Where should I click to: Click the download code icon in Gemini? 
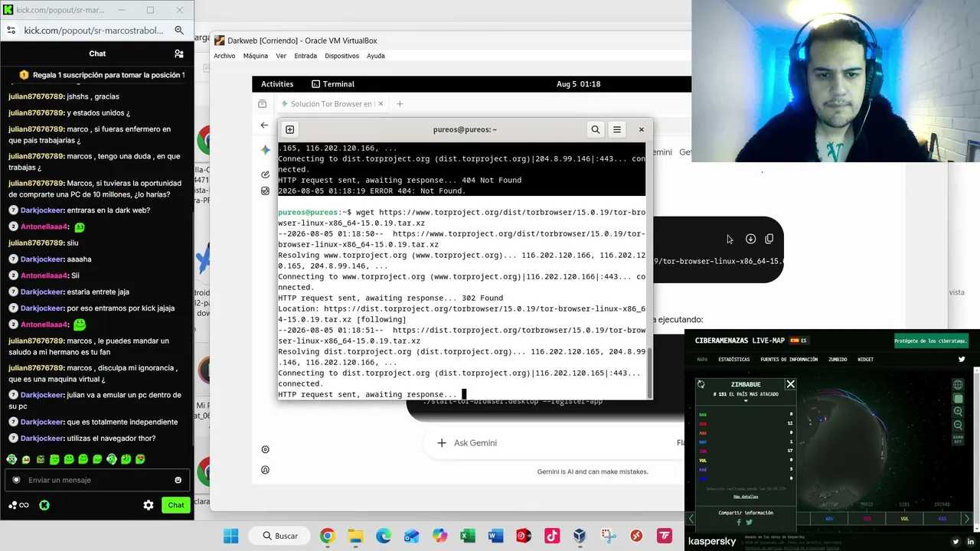[750, 239]
